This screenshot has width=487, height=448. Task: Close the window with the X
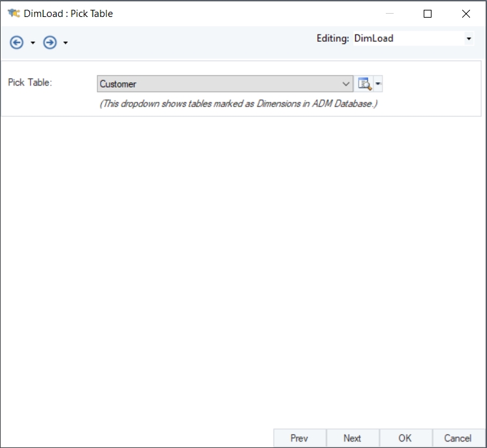466,13
